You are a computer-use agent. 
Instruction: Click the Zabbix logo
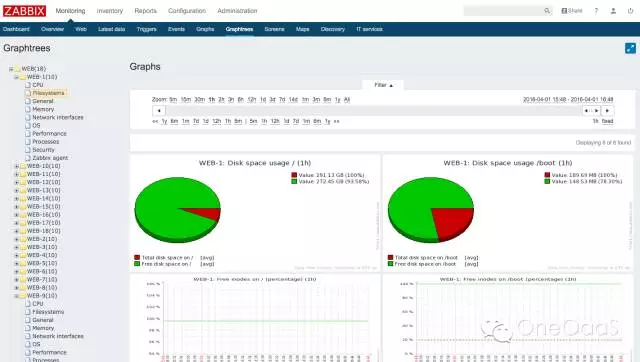coord(24,11)
